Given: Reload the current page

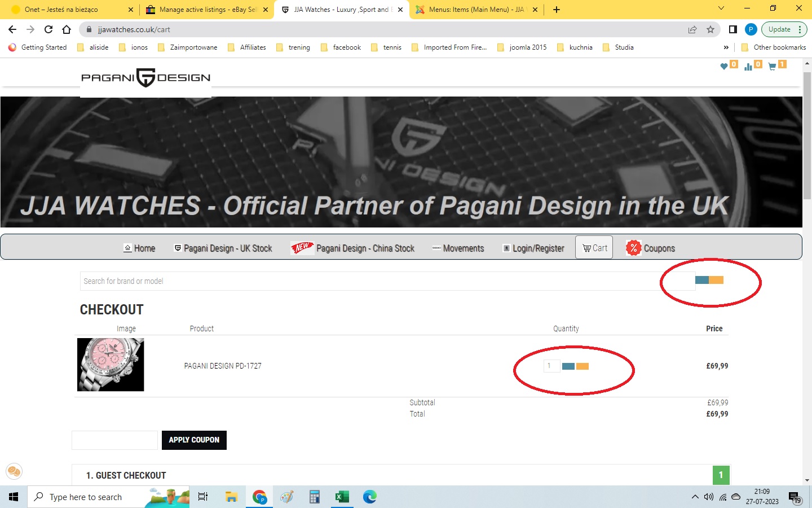Looking at the screenshot, I should 48,29.
